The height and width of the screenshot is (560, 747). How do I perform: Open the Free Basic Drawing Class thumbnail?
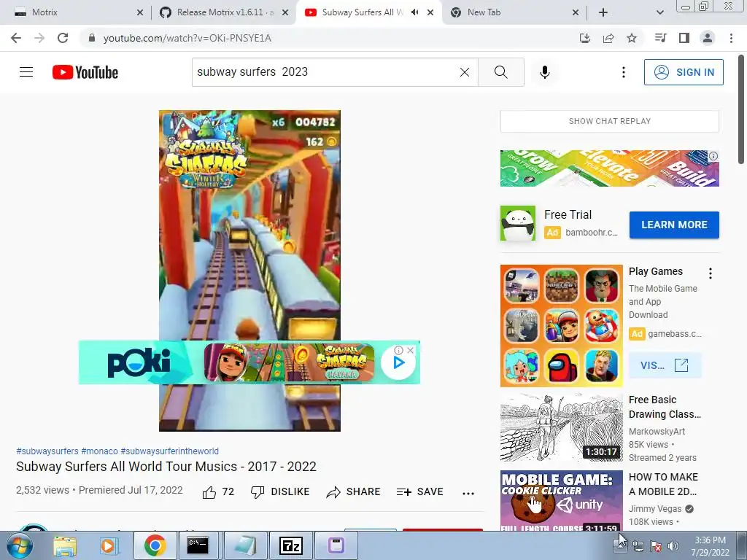click(561, 427)
